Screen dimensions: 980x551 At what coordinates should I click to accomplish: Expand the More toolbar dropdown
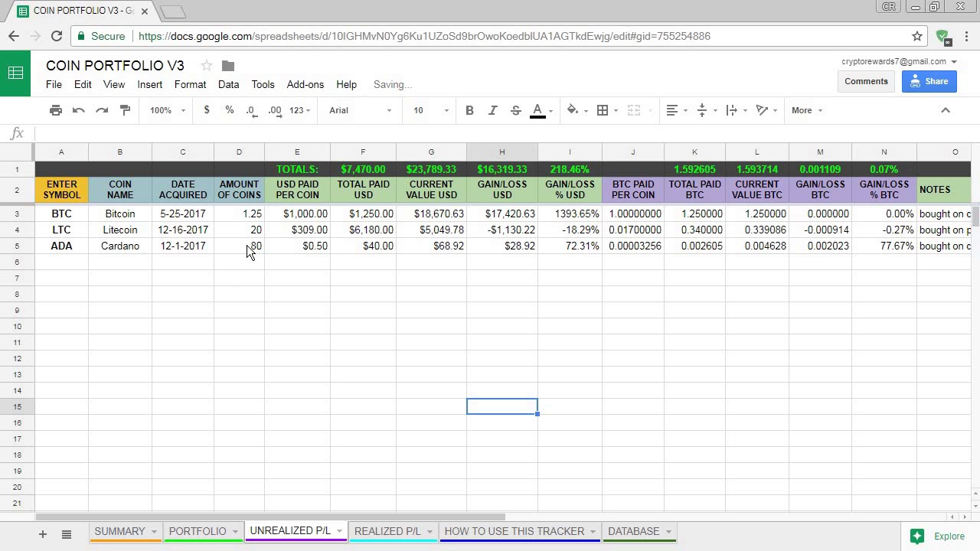[807, 110]
